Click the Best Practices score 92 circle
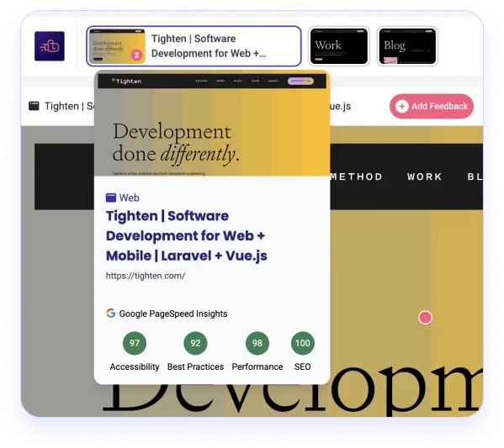 point(195,343)
